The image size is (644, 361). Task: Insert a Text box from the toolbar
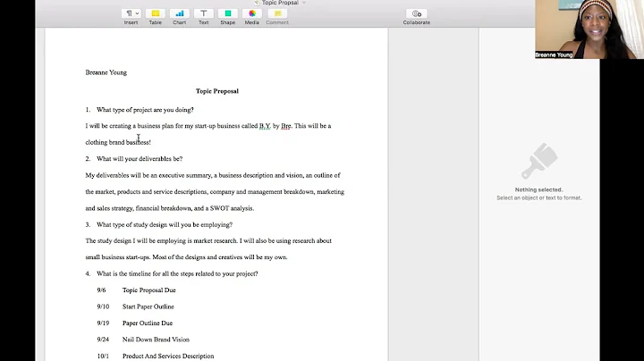(x=204, y=13)
